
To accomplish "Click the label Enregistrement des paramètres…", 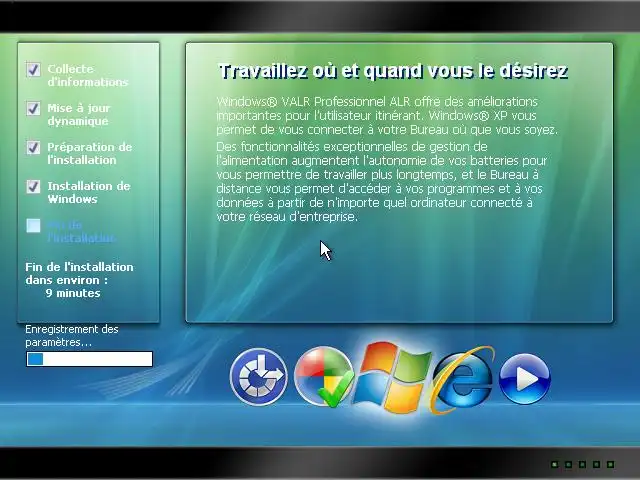I will point(72,336).
